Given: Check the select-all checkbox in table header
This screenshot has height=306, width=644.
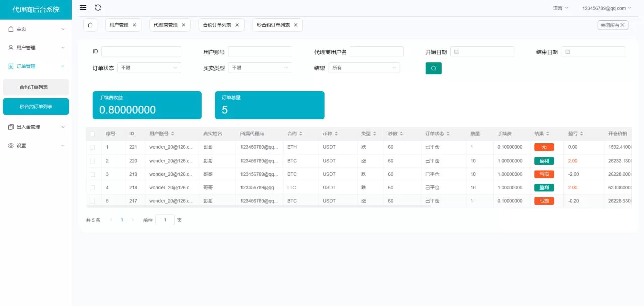Looking at the screenshot, I should click(x=93, y=133).
